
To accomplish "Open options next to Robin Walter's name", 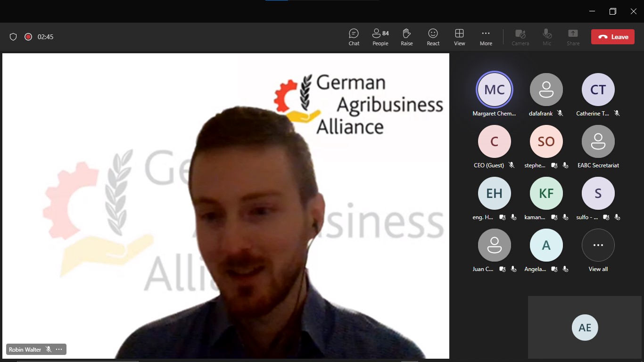I will coord(59,349).
